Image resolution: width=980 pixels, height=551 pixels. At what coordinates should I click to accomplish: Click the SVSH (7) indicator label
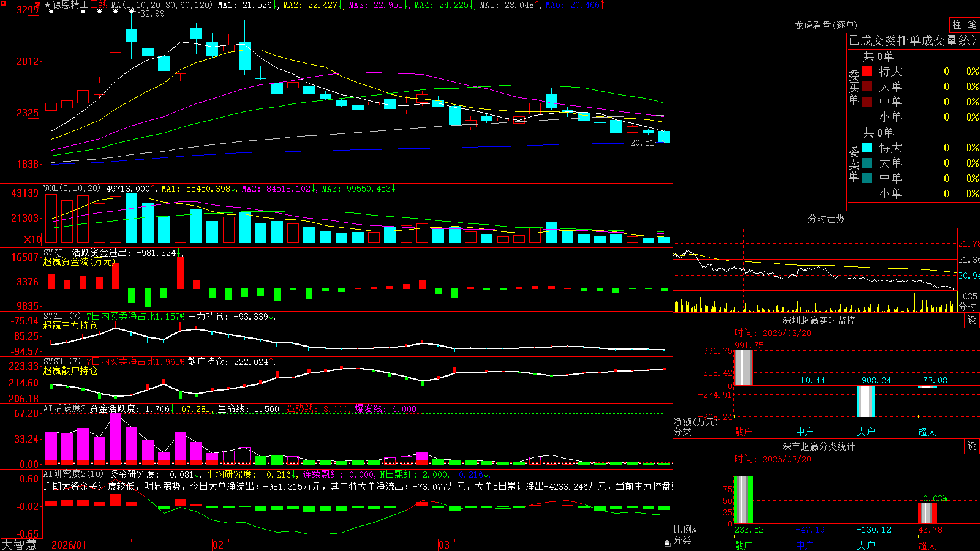[62, 362]
